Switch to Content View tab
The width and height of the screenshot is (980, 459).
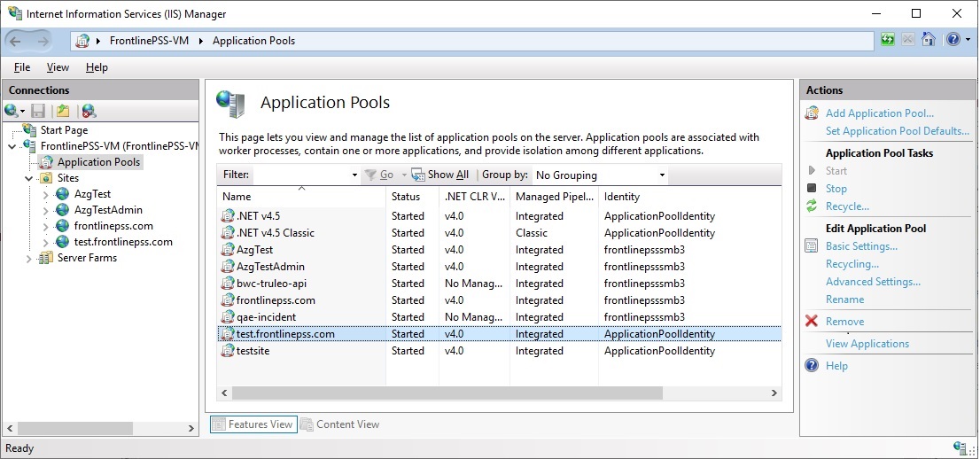pyautogui.click(x=340, y=424)
